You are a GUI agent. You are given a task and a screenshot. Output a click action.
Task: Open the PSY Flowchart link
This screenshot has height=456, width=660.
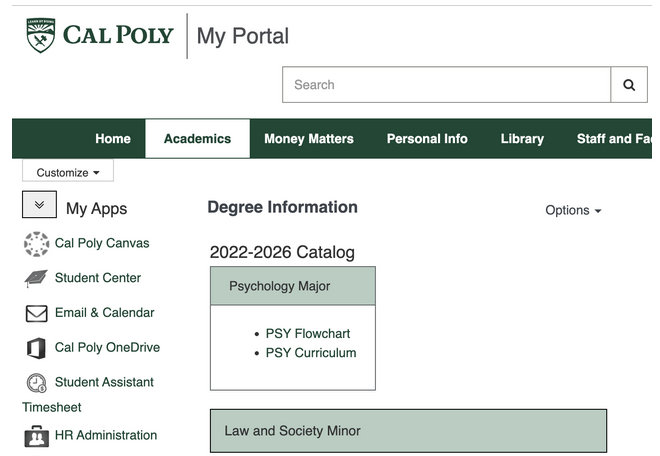tap(308, 334)
